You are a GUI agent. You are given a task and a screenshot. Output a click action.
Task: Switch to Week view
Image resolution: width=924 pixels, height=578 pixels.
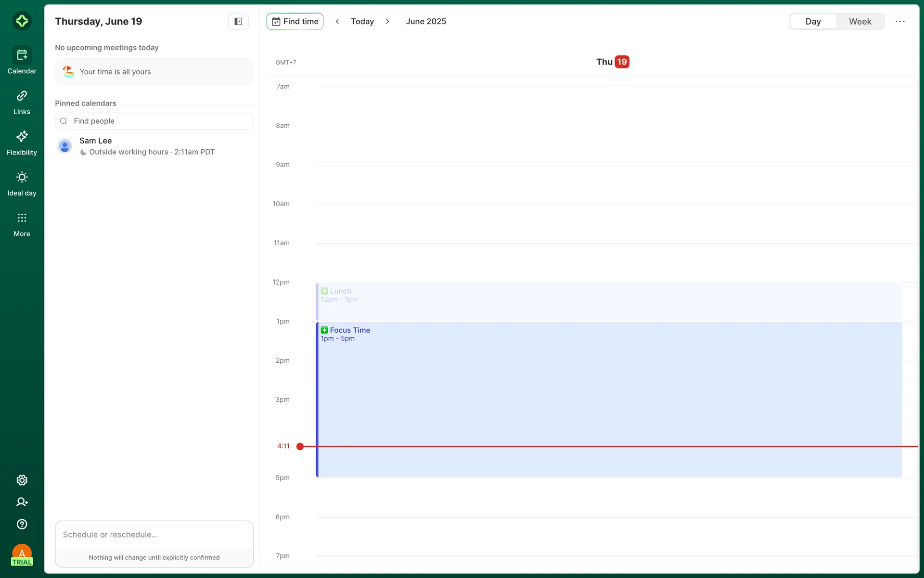click(860, 22)
